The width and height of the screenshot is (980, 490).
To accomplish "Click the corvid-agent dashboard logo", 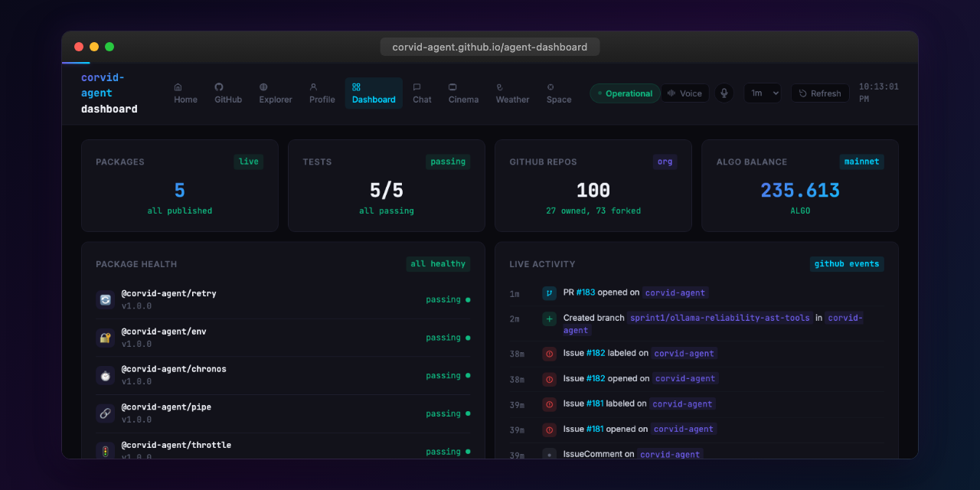I will tap(109, 93).
